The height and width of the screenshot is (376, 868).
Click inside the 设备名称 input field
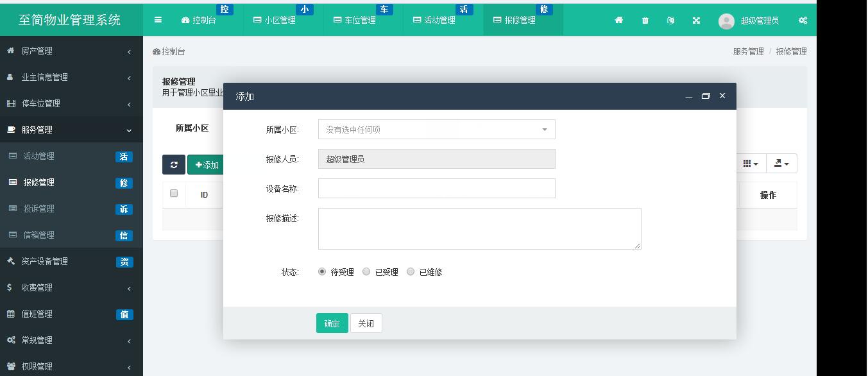[436, 188]
